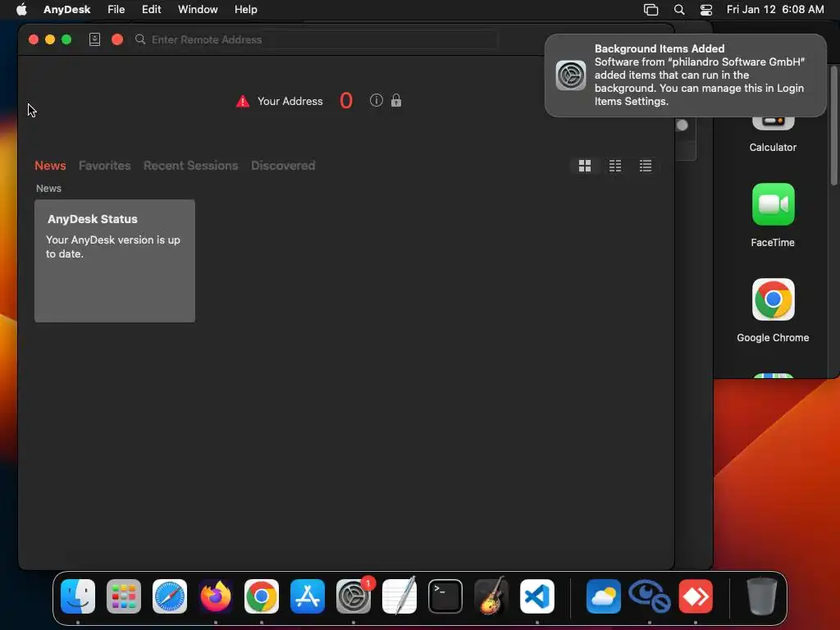840x630 pixels.
Task: Open FaceTime in the Launchpad window
Action: point(773,204)
